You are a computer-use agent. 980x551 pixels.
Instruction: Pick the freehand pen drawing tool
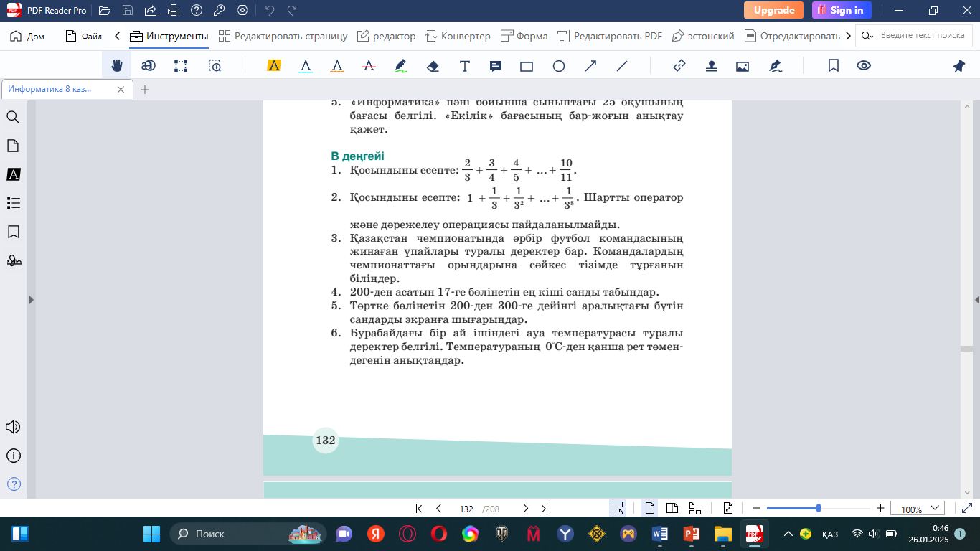click(x=401, y=66)
